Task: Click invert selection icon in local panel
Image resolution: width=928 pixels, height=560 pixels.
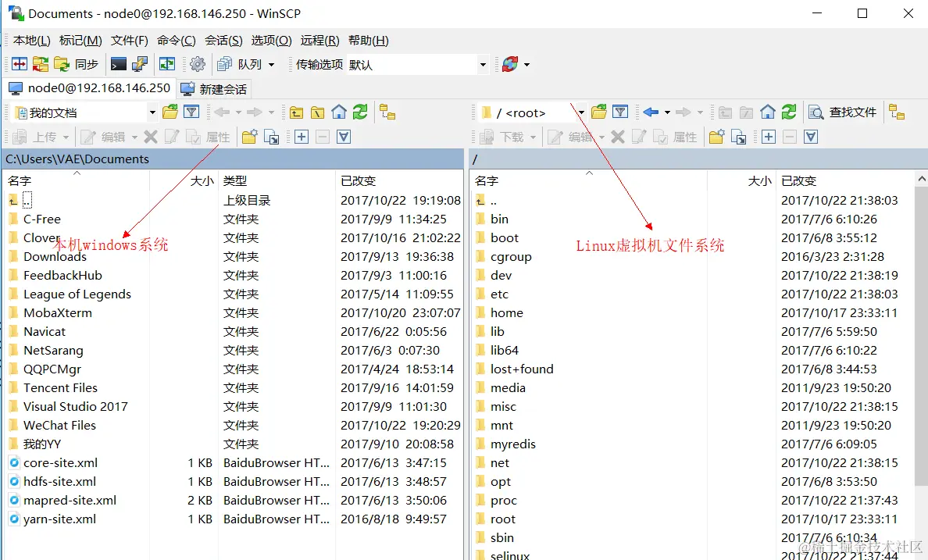Action: click(344, 137)
